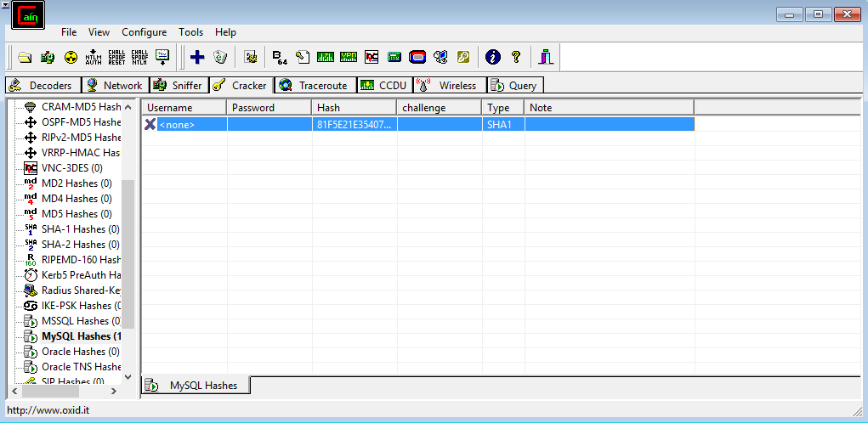Toggle the Start/Stop APR radiation icon

tap(71, 57)
